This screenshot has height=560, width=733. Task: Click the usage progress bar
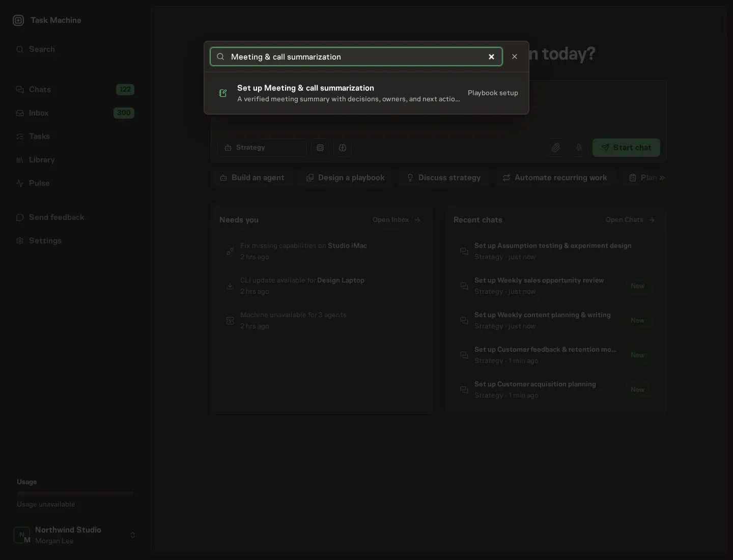click(x=75, y=493)
